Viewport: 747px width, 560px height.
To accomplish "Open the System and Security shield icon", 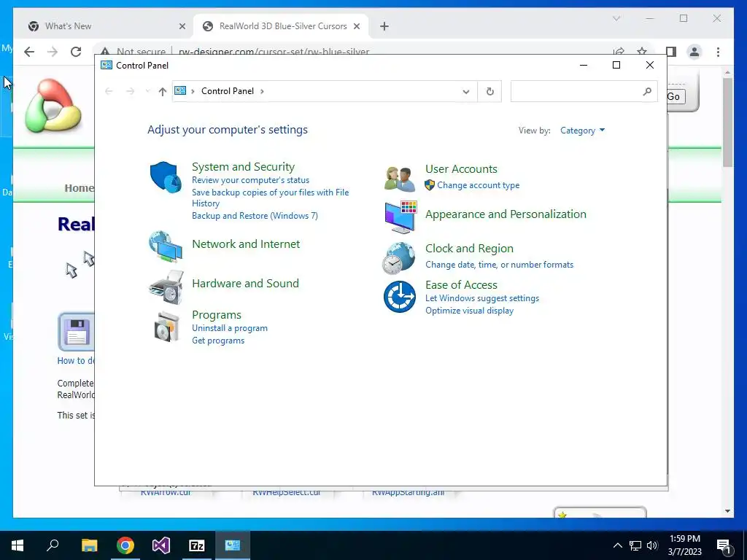I will point(166,176).
